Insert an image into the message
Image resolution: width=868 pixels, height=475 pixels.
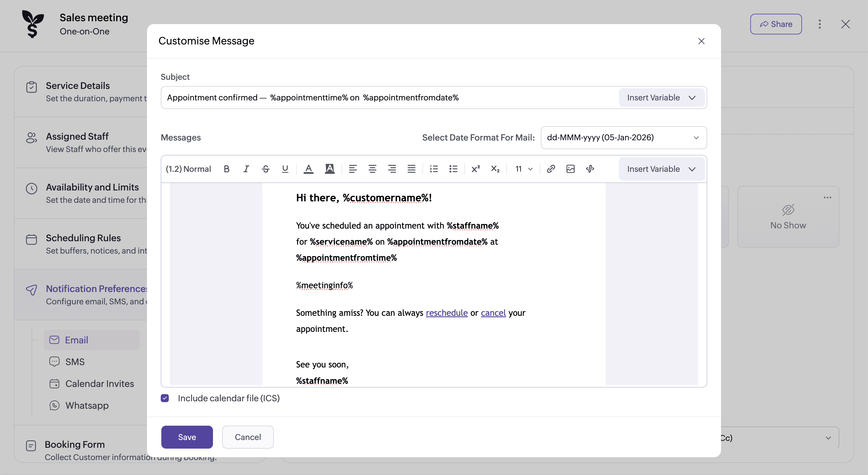[570, 169]
